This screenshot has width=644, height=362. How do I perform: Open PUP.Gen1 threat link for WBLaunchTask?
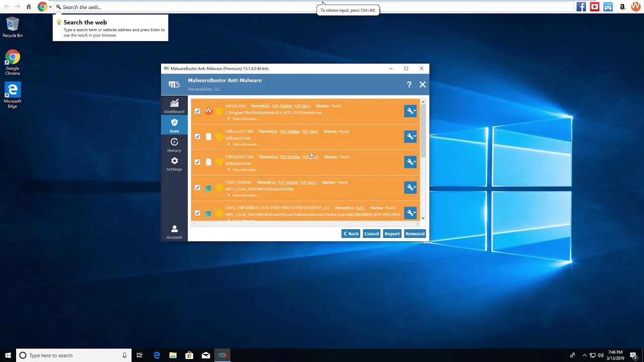coord(310,132)
